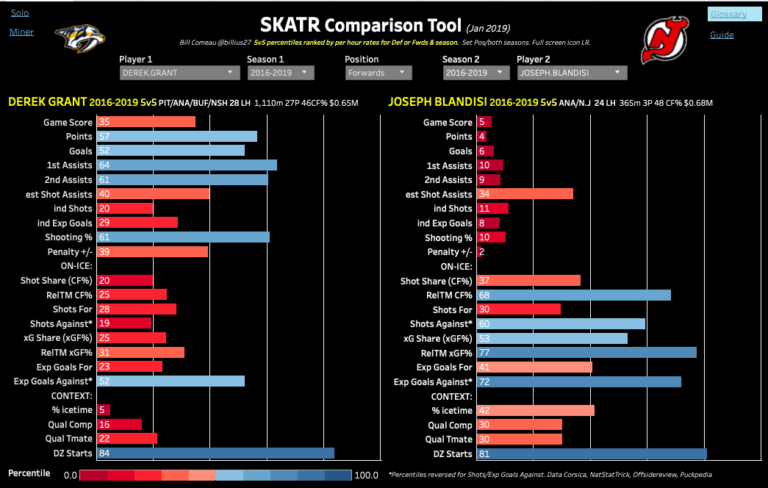Go to the Miner link
768x488 pixels.
21,32
